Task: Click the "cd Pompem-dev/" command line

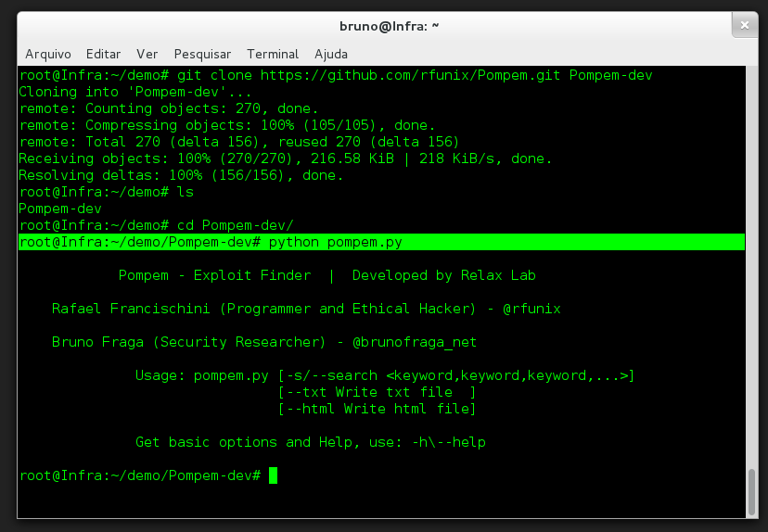Action: point(157,225)
